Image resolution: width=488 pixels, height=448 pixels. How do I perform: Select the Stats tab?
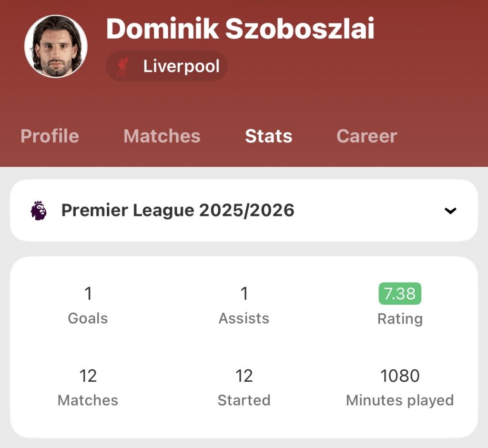tap(268, 136)
